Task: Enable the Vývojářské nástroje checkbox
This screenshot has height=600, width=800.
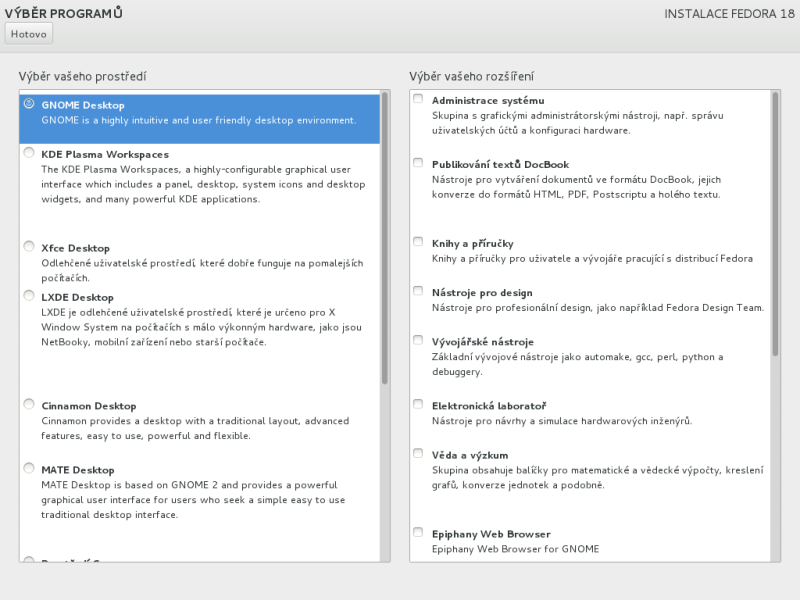Action: click(x=417, y=338)
